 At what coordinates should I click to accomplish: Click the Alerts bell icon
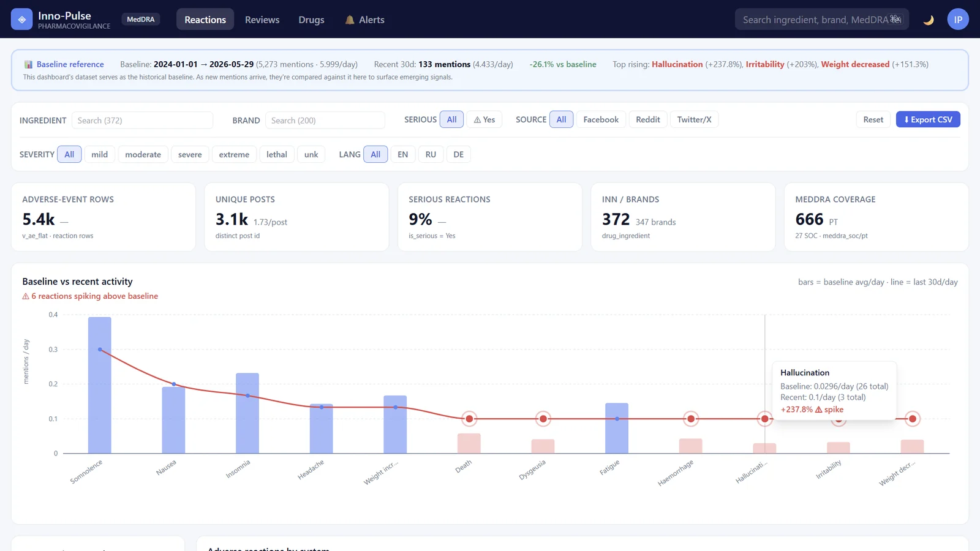(350, 20)
